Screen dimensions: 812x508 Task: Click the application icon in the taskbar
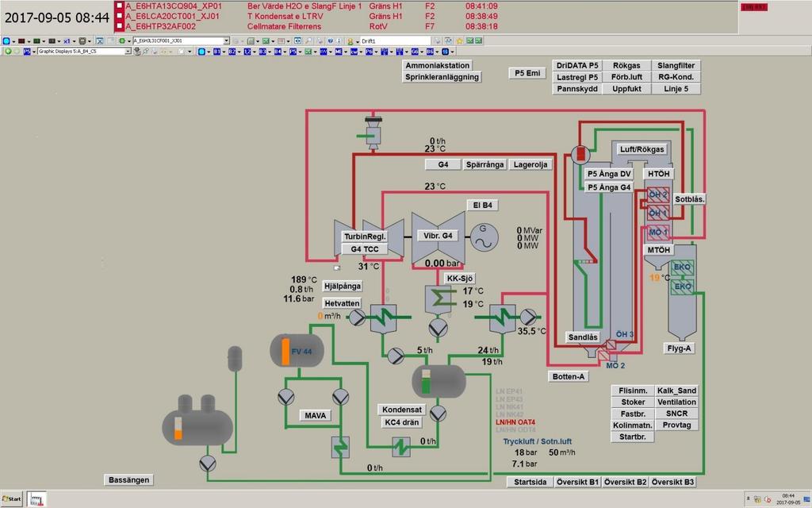coord(37,499)
